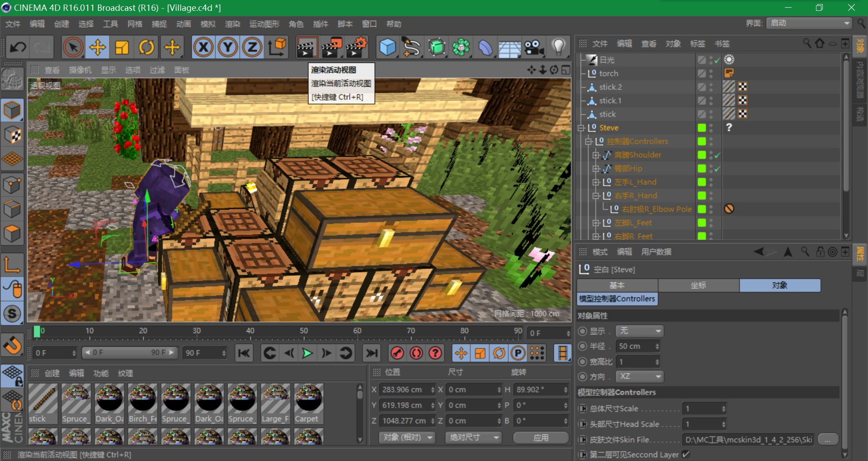Activate the Scale tool
Viewport: 868px width, 461px height.
(122, 47)
